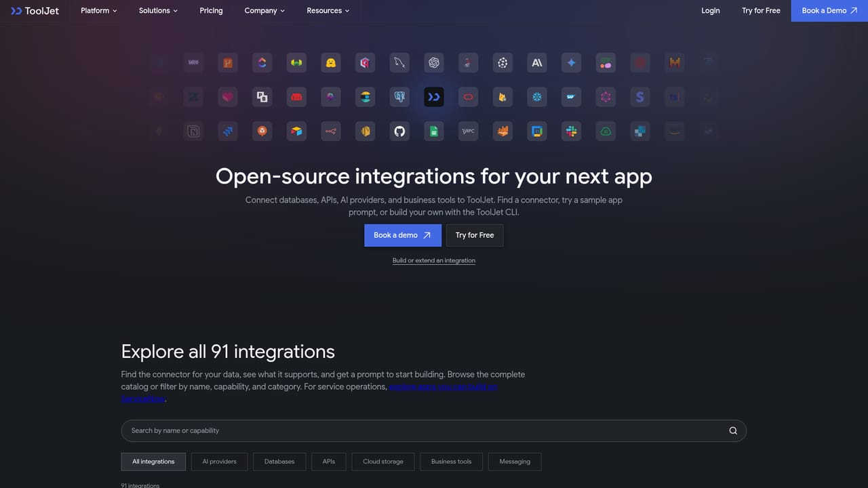
Task: Click Try for Free in the top navigation
Action: coord(761,11)
